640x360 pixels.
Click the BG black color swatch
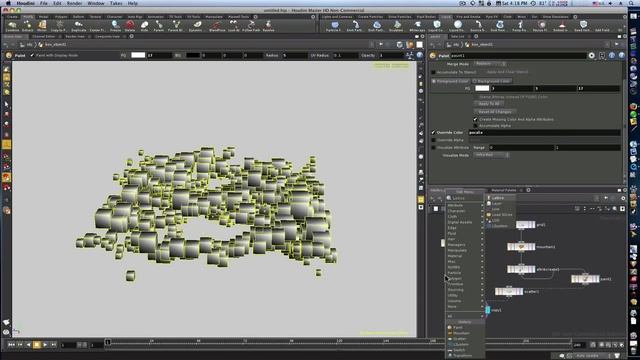193,55
